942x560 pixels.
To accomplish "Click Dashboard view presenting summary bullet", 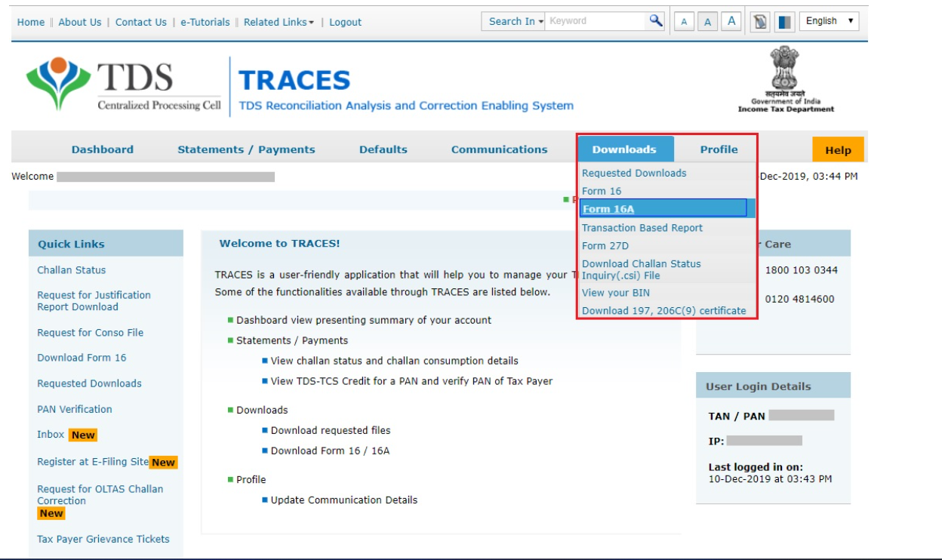I will [x=364, y=320].
